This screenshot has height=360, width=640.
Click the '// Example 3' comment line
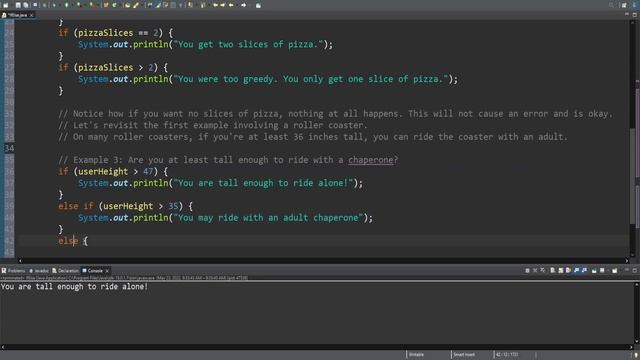[x=228, y=160]
